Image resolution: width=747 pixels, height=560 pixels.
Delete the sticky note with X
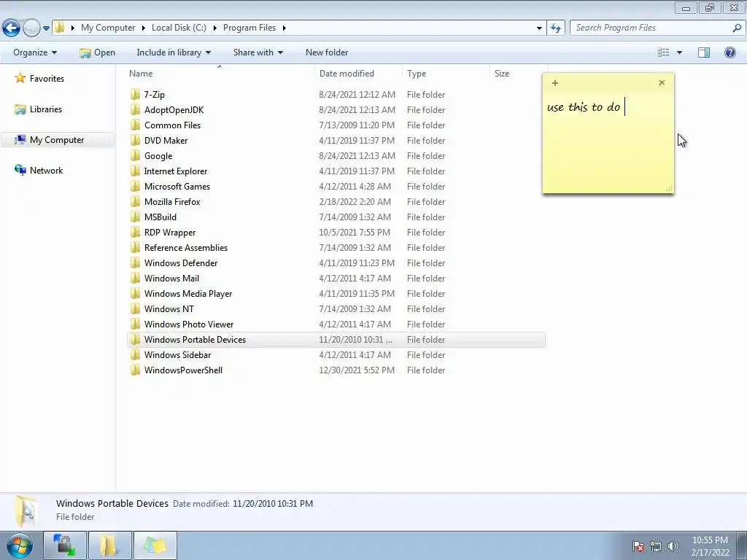(x=662, y=83)
